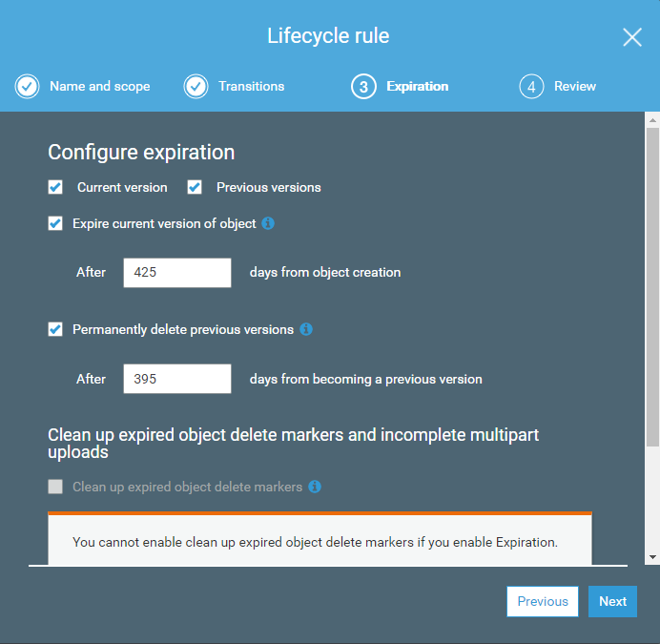Viewport: 660px width, 644px height.
Task: Click the disabled Clean up expired markers checkbox
Action: tap(55, 487)
